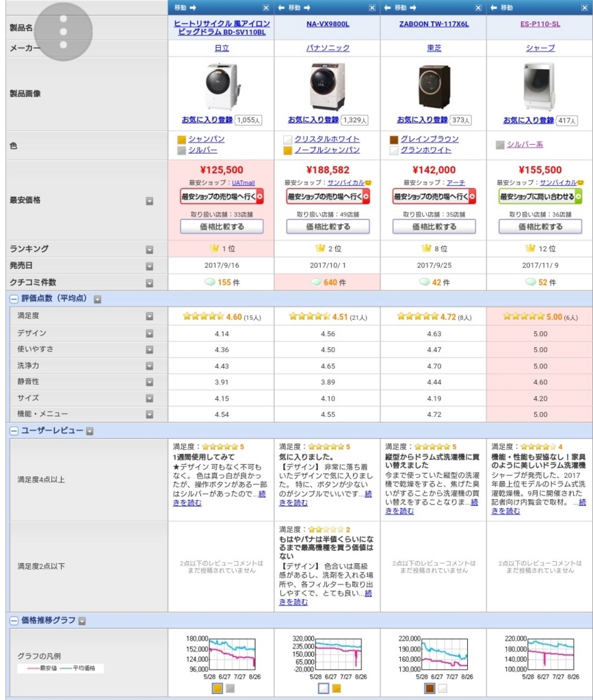Screen dimensions: 593x700
Task: Add ES-P110-SL to お気に入り登録
Action: [x=529, y=120]
